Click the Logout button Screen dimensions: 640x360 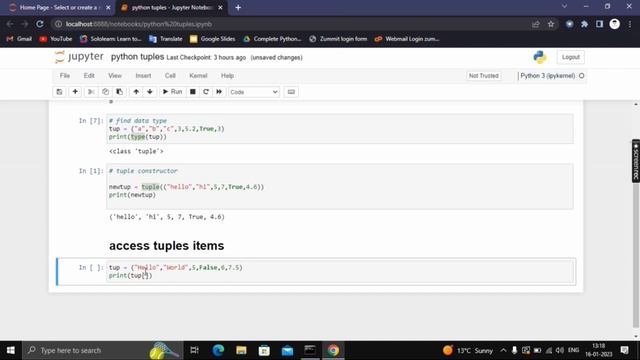571,57
